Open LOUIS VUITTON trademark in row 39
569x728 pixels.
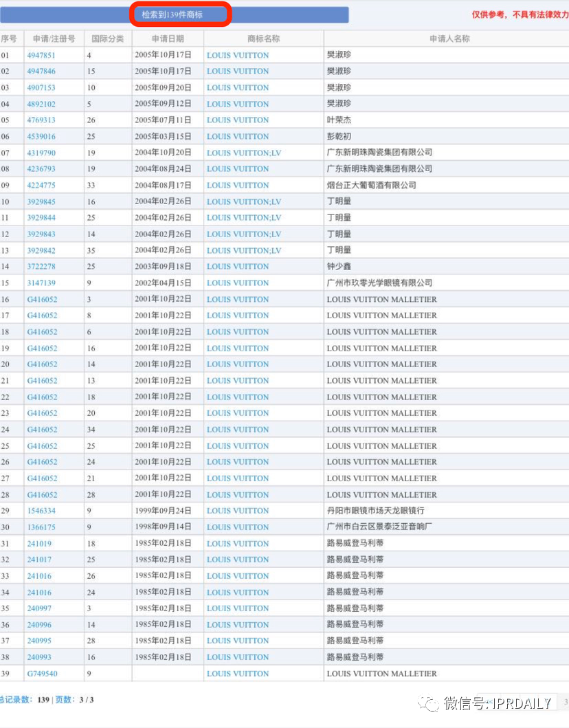(x=238, y=674)
